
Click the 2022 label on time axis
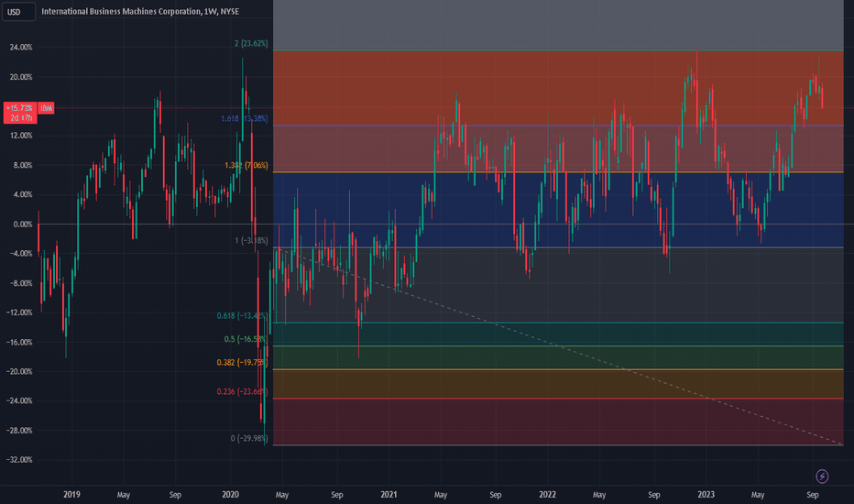coord(547,495)
